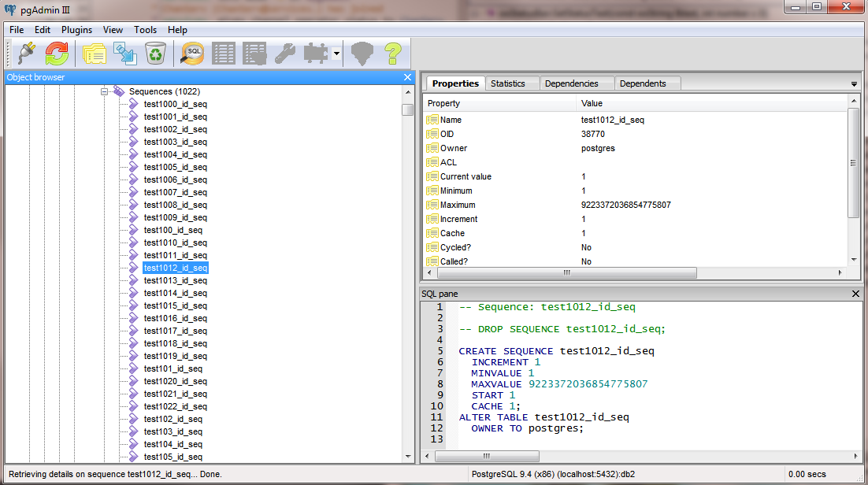
Task: Click the Owner property icon
Action: [432, 148]
